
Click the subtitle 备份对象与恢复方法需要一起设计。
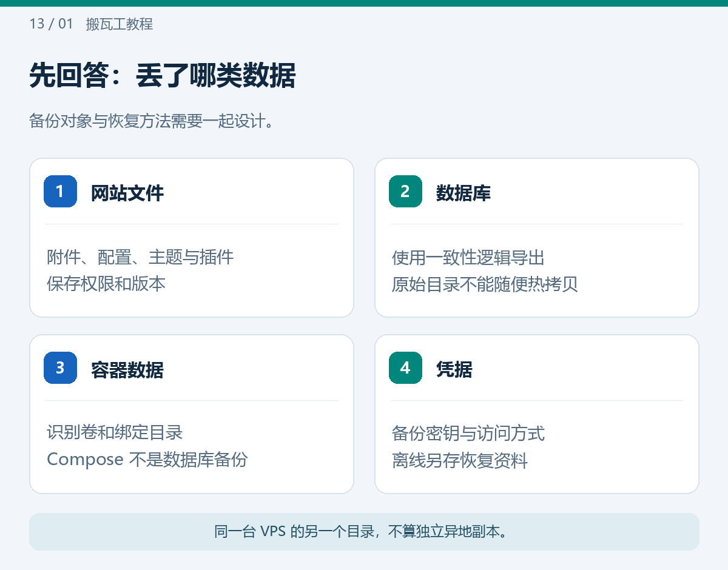[x=152, y=121]
